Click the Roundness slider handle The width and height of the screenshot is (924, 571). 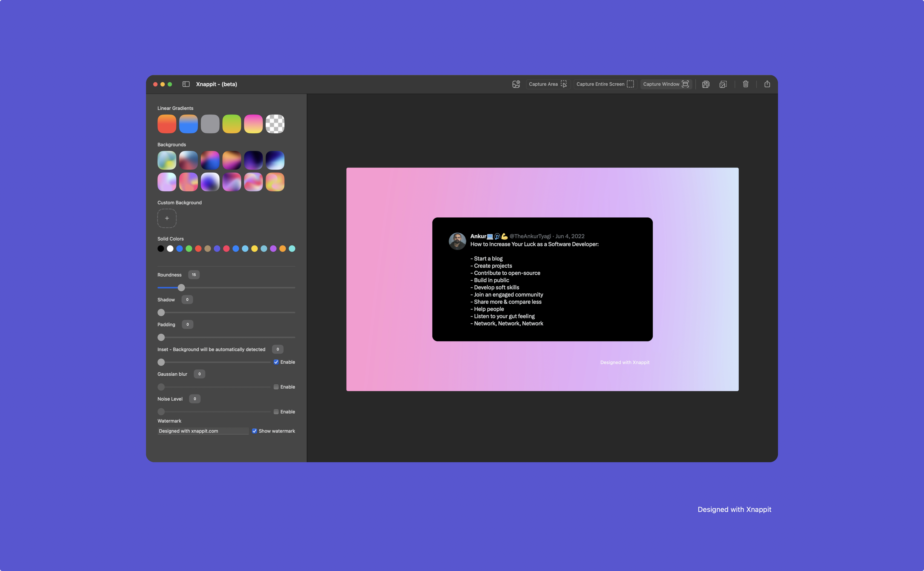point(181,288)
